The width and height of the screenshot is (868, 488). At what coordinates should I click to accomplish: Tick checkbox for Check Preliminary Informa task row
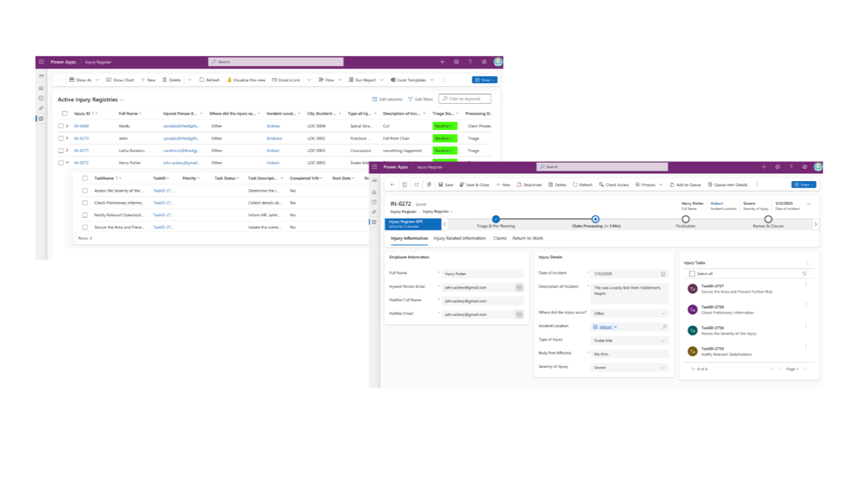pyautogui.click(x=85, y=203)
